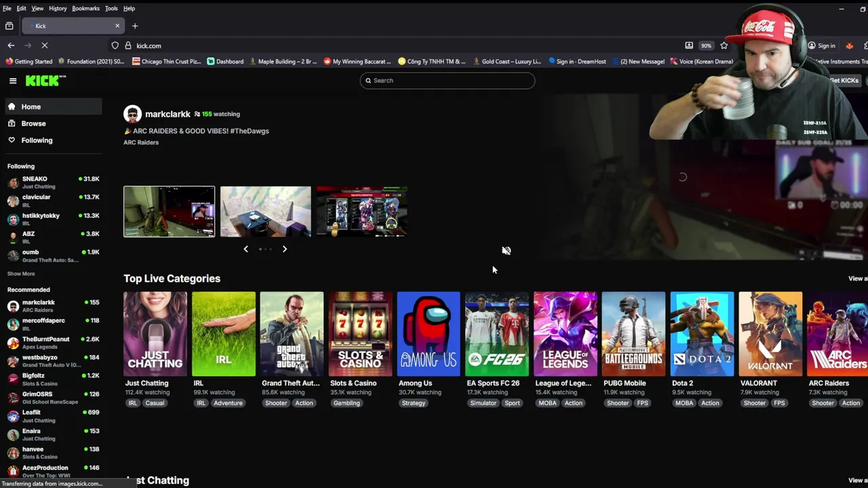Go to next featured stream
Image resolution: width=868 pixels, height=488 pixels.
[285, 249]
